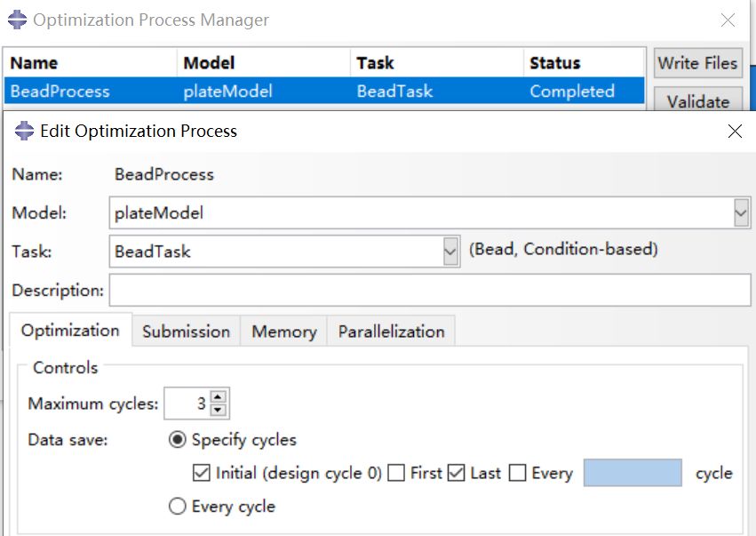This screenshot has height=536, width=756.
Task: Enable the First cycle checkbox
Action: coord(396,473)
